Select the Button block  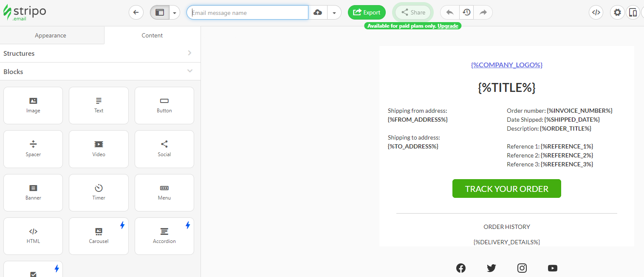click(x=164, y=106)
